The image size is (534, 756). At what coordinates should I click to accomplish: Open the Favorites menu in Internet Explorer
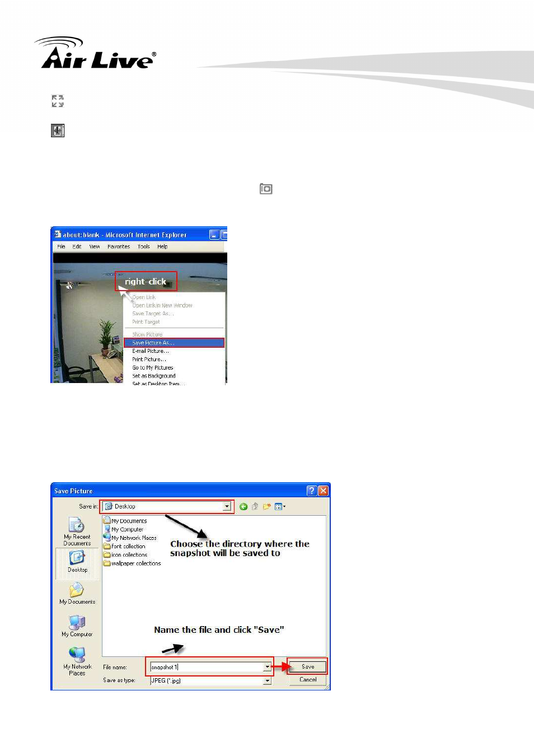click(119, 246)
